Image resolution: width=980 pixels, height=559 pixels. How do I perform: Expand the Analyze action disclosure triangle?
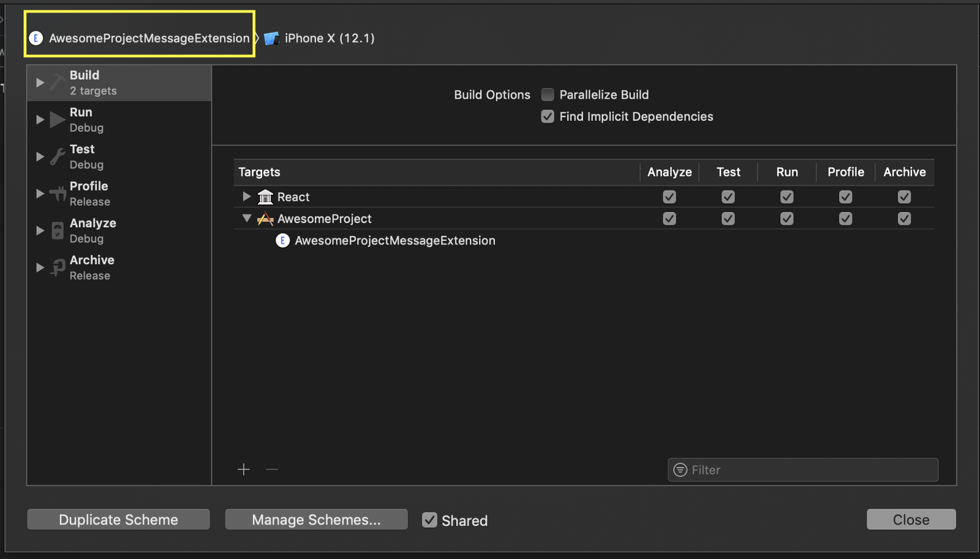point(40,230)
